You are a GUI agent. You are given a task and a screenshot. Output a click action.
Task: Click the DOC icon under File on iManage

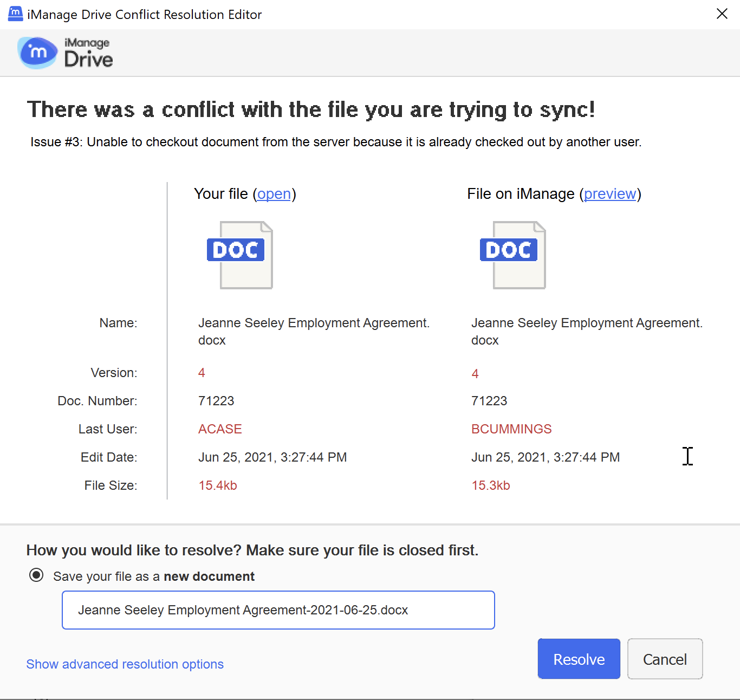click(x=512, y=255)
